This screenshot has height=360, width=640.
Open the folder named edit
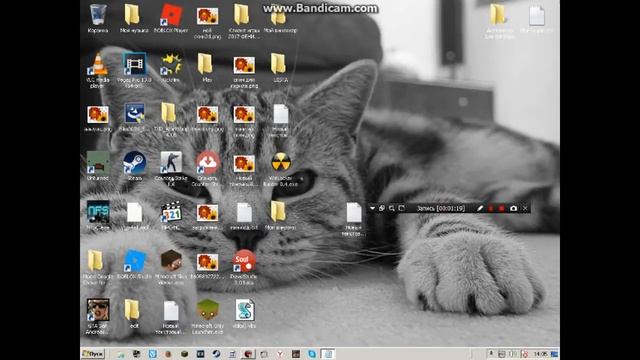132,310
